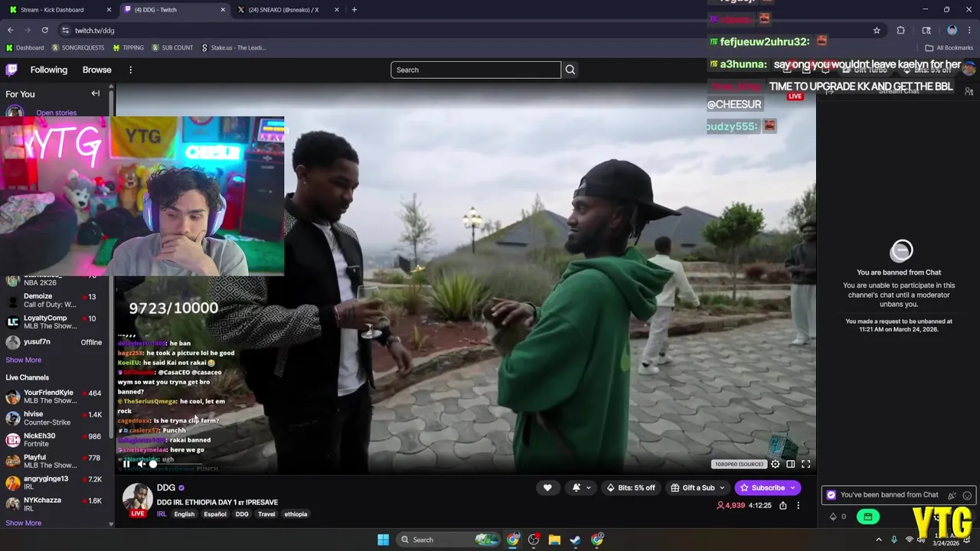
Task: Open Chrome extensions puzzle icon
Action: click(900, 30)
